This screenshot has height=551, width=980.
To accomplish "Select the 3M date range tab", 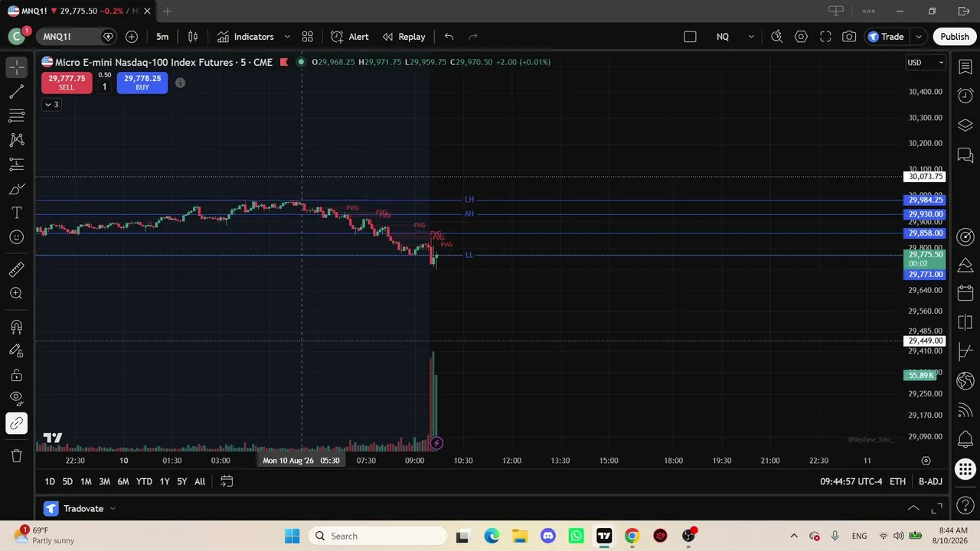I will [104, 481].
